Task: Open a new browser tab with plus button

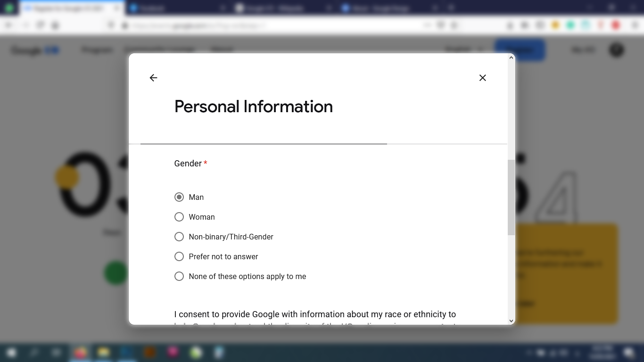Action: (451, 8)
